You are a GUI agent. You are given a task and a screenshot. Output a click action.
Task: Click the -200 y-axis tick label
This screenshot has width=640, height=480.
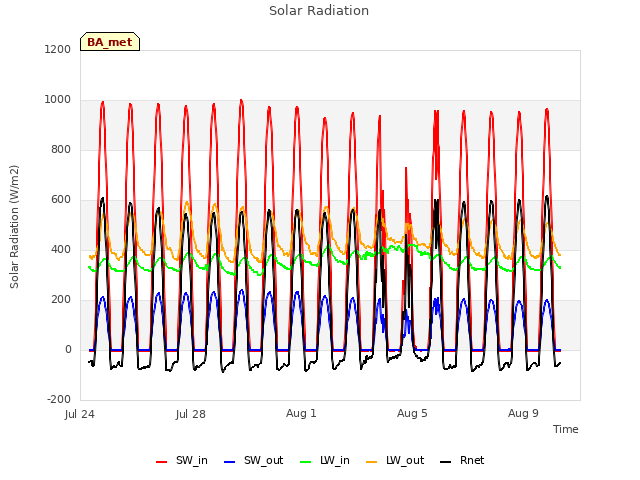pyautogui.click(x=59, y=400)
